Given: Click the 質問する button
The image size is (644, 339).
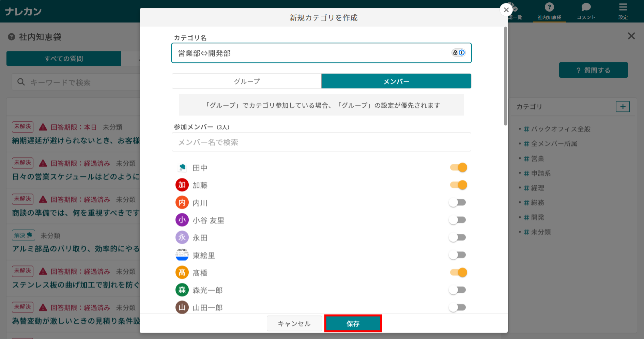Looking at the screenshot, I should [593, 70].
